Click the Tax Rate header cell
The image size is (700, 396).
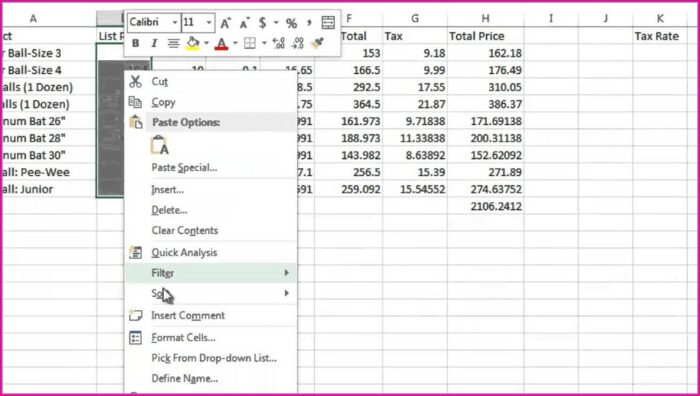660,36
